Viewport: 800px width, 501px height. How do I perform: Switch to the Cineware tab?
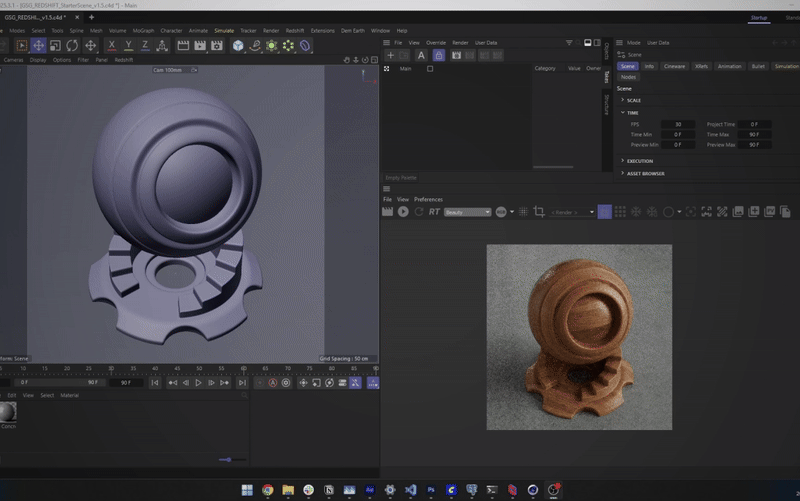point(674,66)
